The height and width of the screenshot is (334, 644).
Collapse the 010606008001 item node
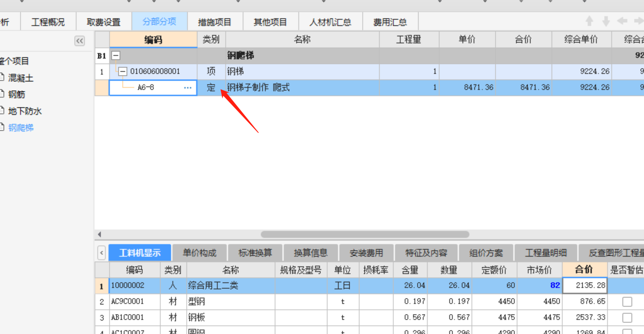click(x=123, y=71)
